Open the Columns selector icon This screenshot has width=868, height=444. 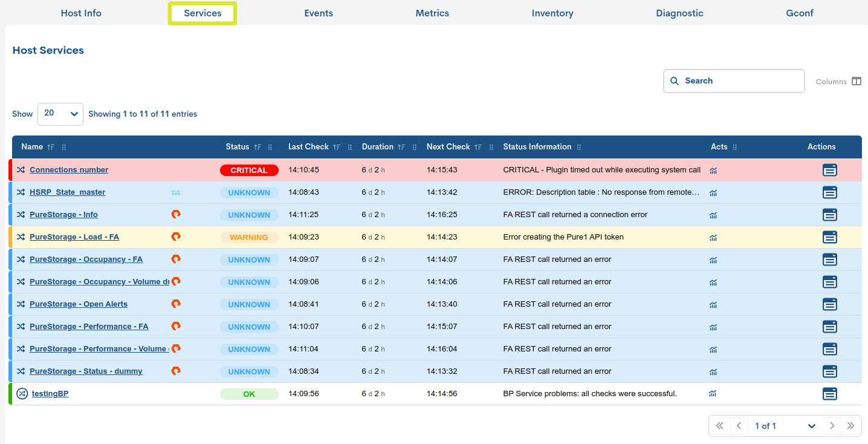tap(857, 80)
